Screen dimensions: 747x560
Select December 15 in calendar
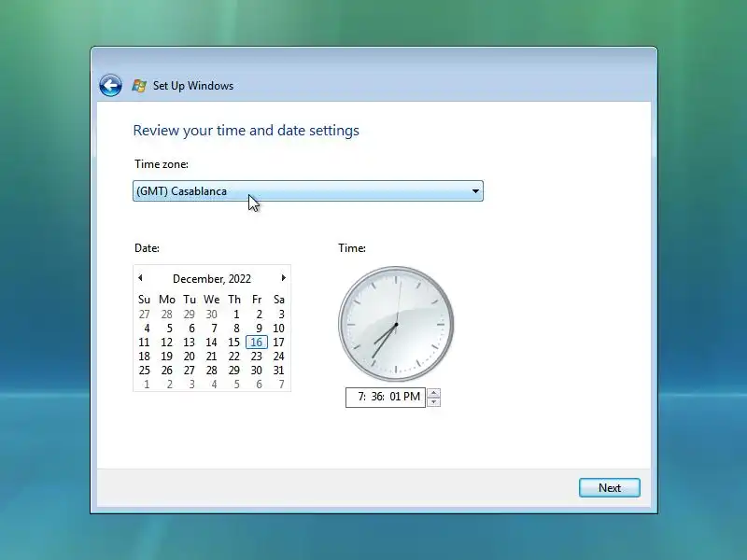point(234,342)
